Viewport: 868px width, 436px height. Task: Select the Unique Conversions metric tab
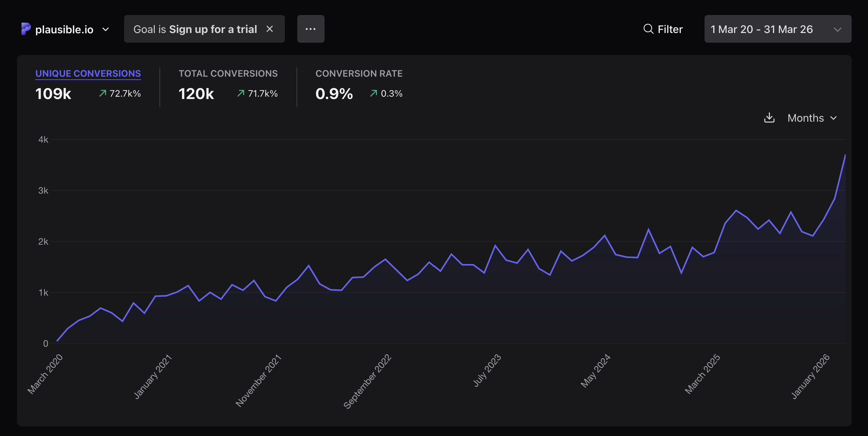coord(88,73)
